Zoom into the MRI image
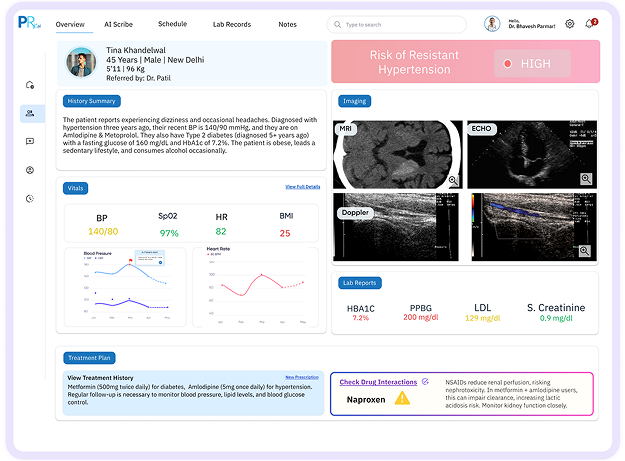The image size is (625, 461). [x=453, y=179]
